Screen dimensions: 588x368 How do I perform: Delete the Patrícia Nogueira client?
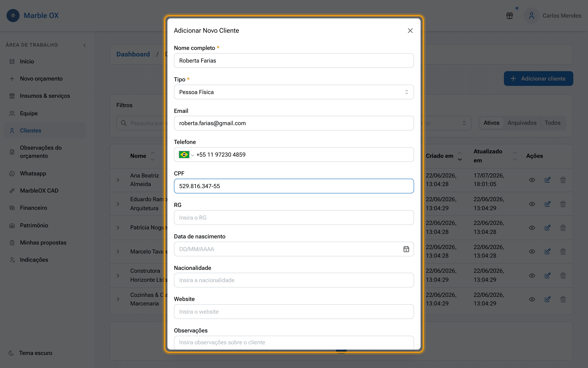click(x=563, y=228)
